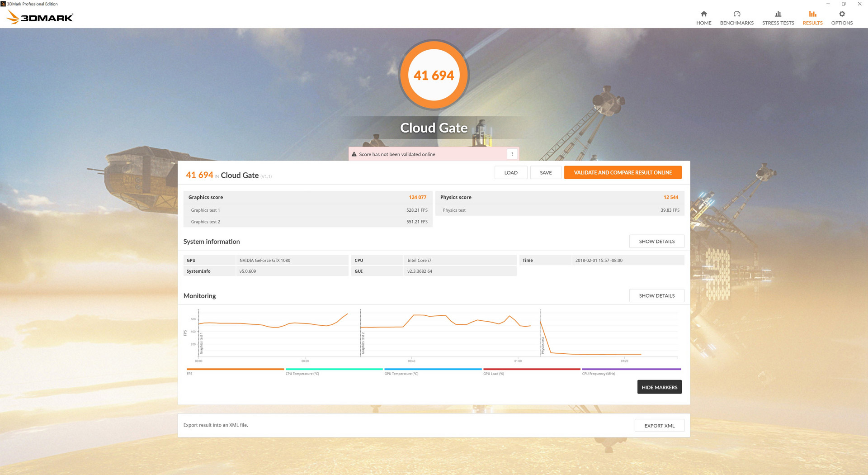The height and width of the screenshot is (475, 868).
Task: Click the warning triangle icon in validation banner
Action: [x=354, y=154]
